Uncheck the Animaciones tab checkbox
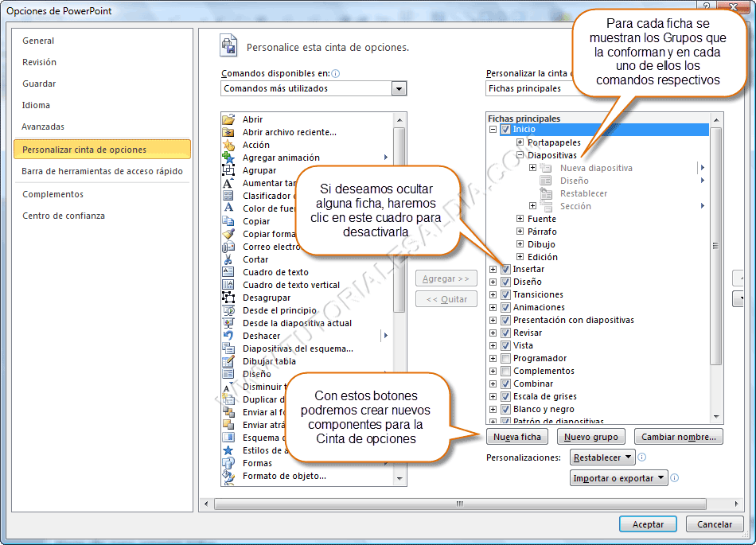756x545 pixels. coord(505,307)
